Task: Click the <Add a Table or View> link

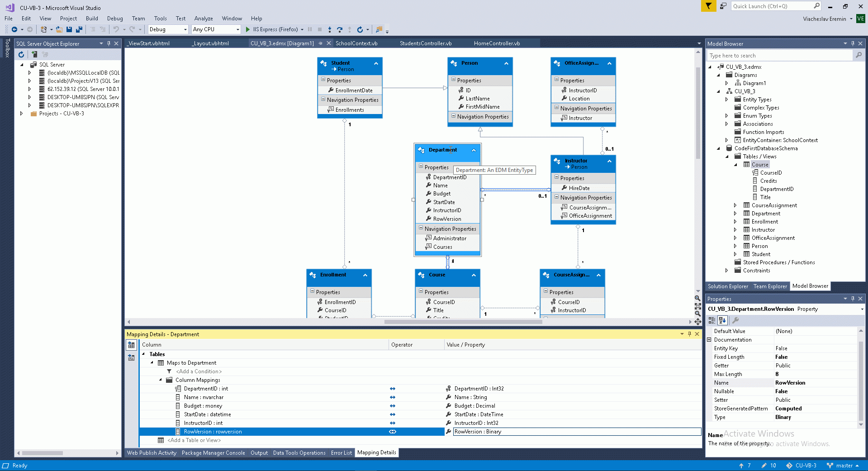Action: [x=194, y=440]
